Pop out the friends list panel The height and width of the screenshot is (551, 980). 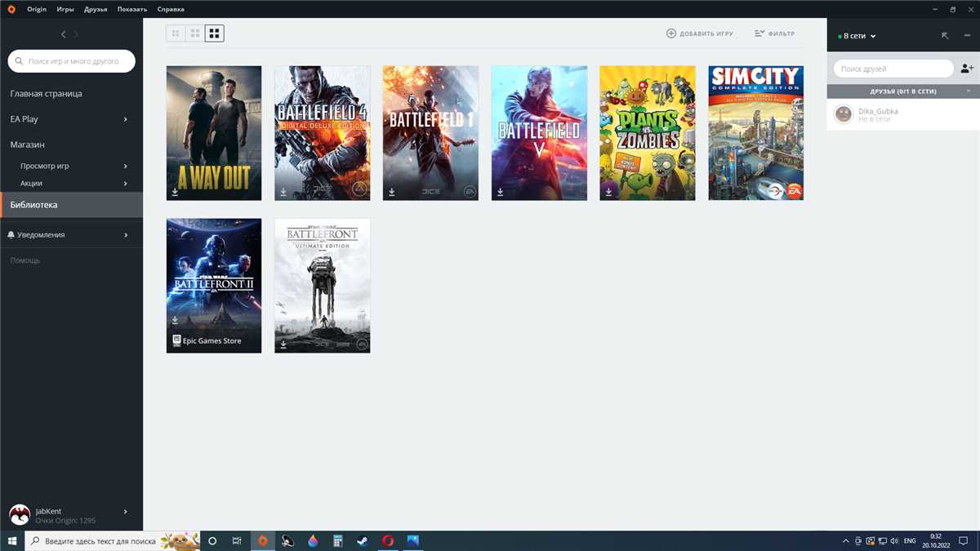click(945, 36)
